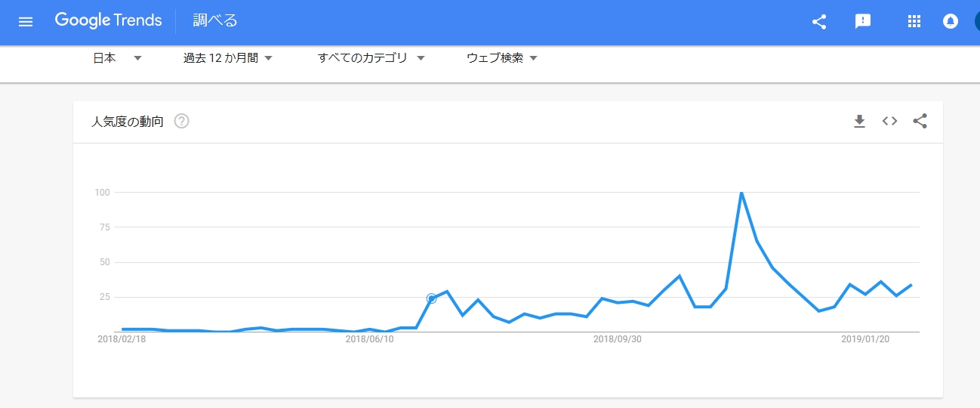This screenshot has width=980, height=408.
Task: Click the Google Trends logo
Action: [108, 20]
